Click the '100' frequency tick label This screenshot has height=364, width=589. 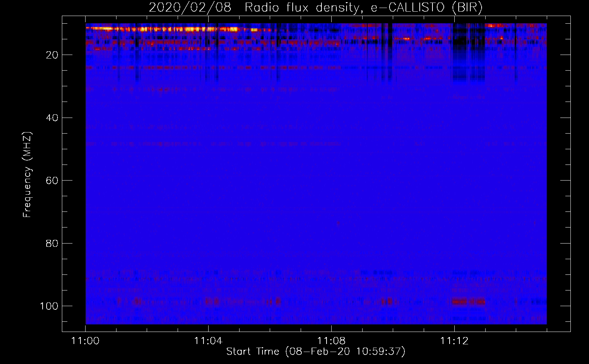(x=49, y=306)
